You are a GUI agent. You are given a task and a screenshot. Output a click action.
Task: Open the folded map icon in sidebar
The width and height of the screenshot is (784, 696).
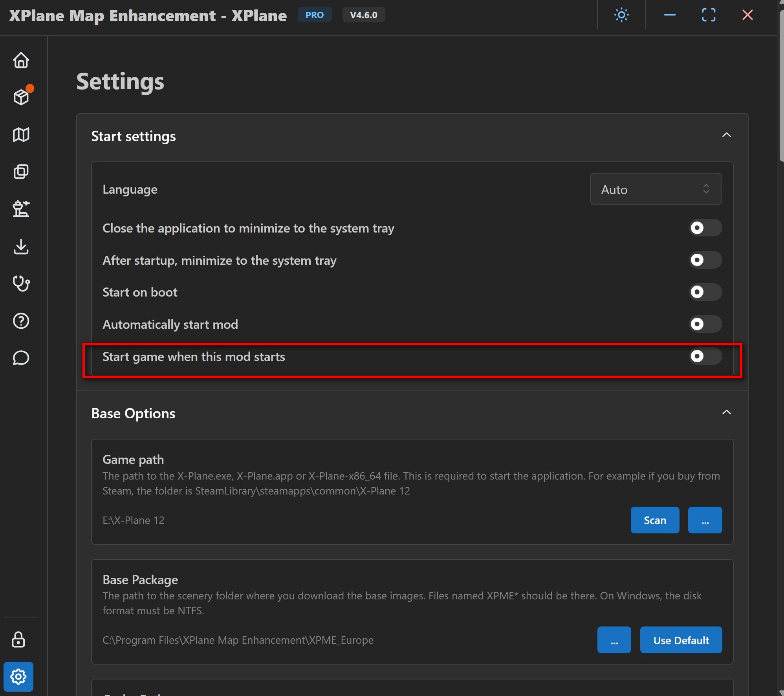pyautogui.click(x=21, y=134)
